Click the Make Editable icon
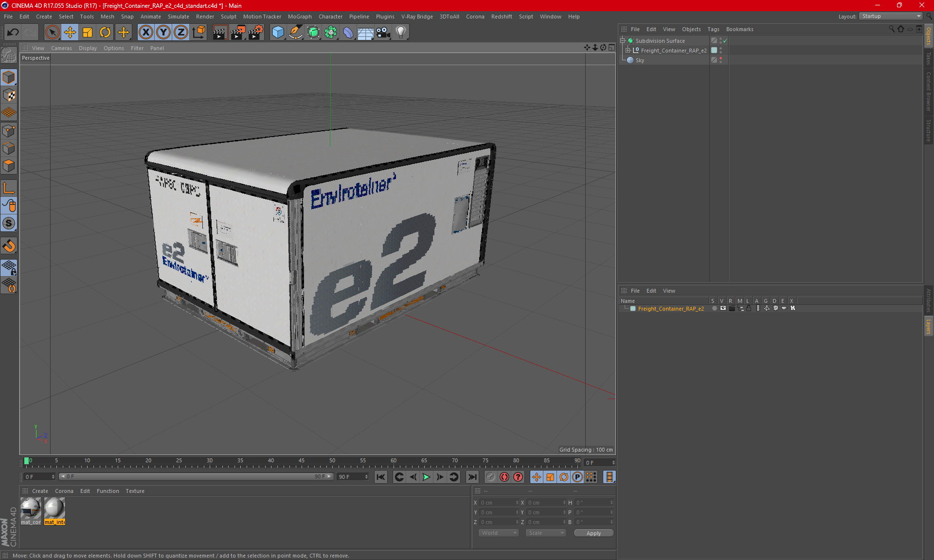The height and width of the screenshot is (560, 934). click(9, 55)
